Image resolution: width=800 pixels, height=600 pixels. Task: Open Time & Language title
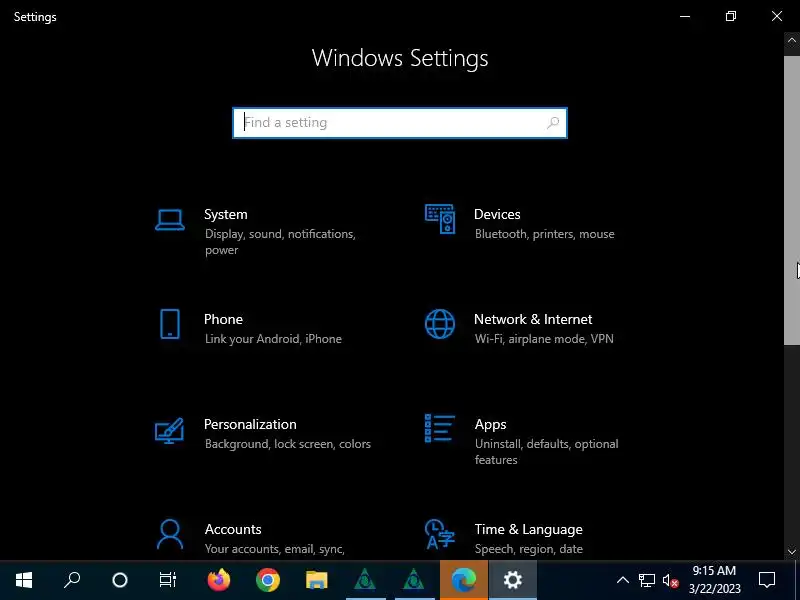529,530
